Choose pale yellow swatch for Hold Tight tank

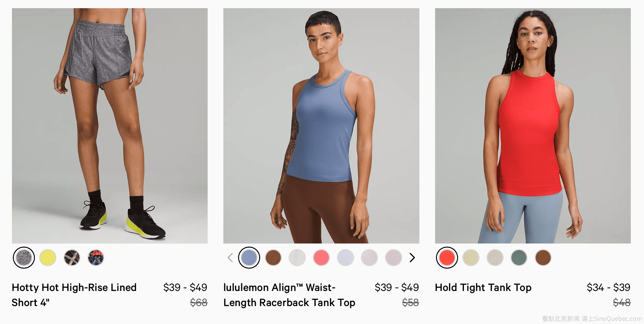471,258
